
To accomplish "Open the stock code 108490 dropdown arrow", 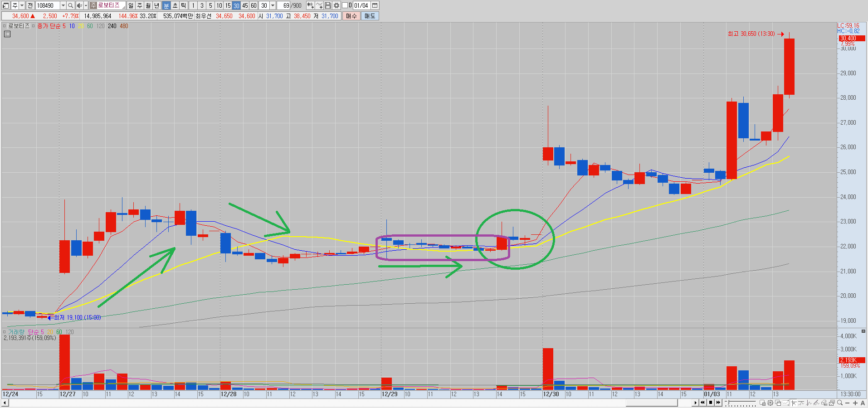I will click(63, 5).
